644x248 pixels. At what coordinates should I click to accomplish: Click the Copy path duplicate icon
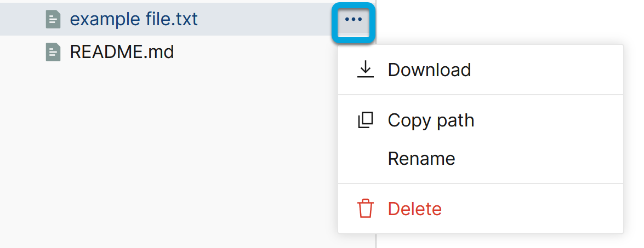tap(365, 120)
